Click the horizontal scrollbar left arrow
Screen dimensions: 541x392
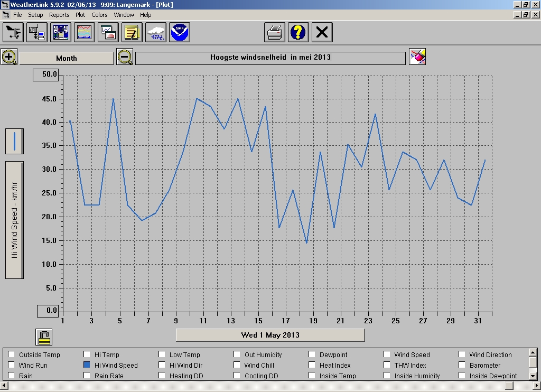pos(4,385)
